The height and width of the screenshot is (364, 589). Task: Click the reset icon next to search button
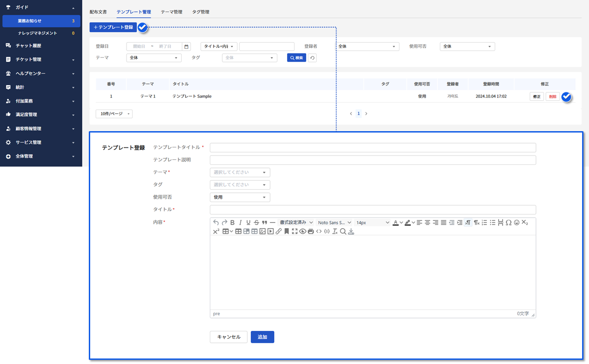click(x=312, y=58)
